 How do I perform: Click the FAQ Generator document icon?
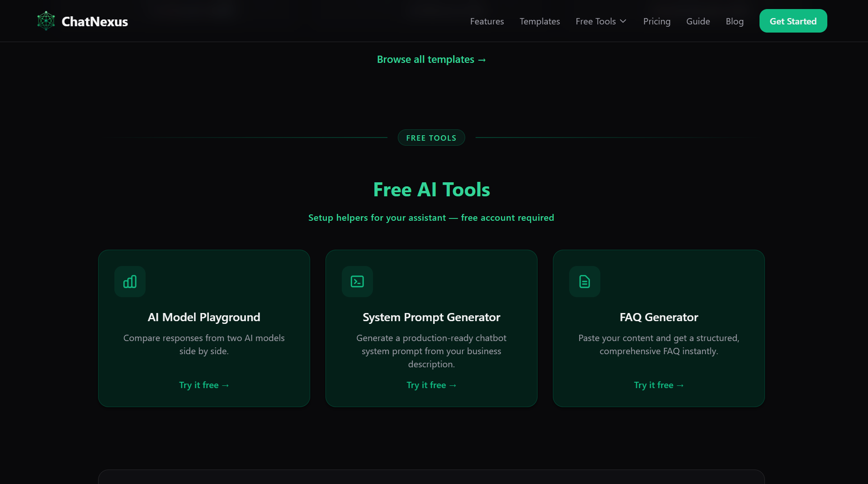click(585, 281)
